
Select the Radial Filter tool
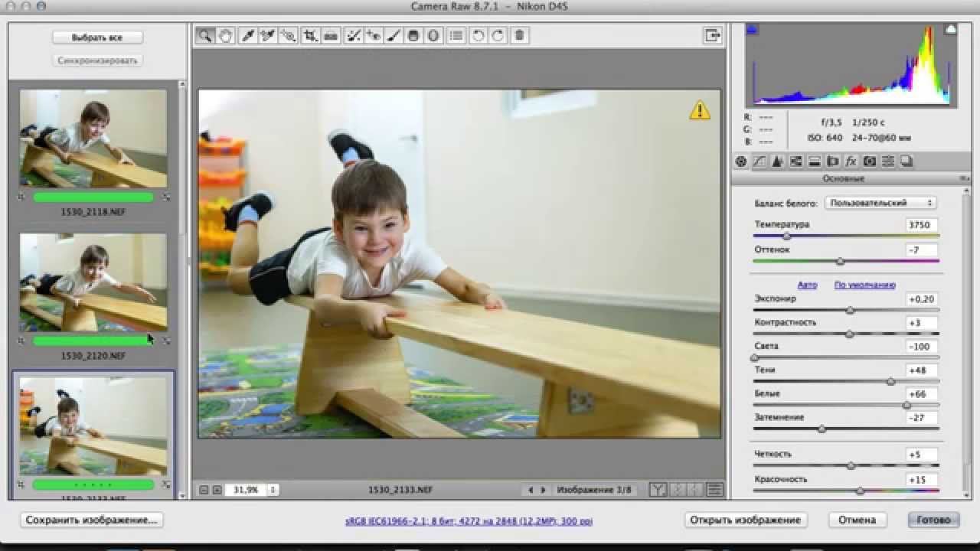pos(433,35)
